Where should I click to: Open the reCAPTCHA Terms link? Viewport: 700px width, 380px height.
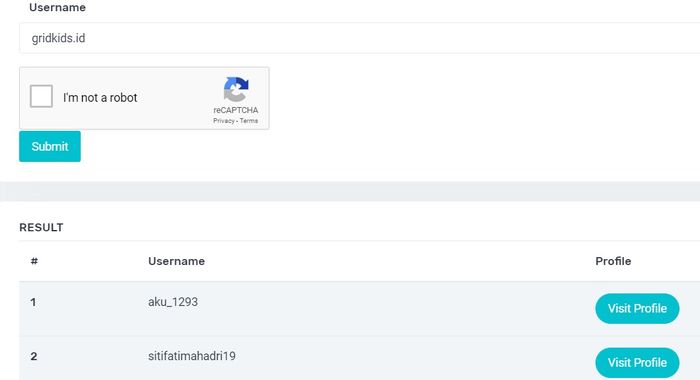coord(249,121)
